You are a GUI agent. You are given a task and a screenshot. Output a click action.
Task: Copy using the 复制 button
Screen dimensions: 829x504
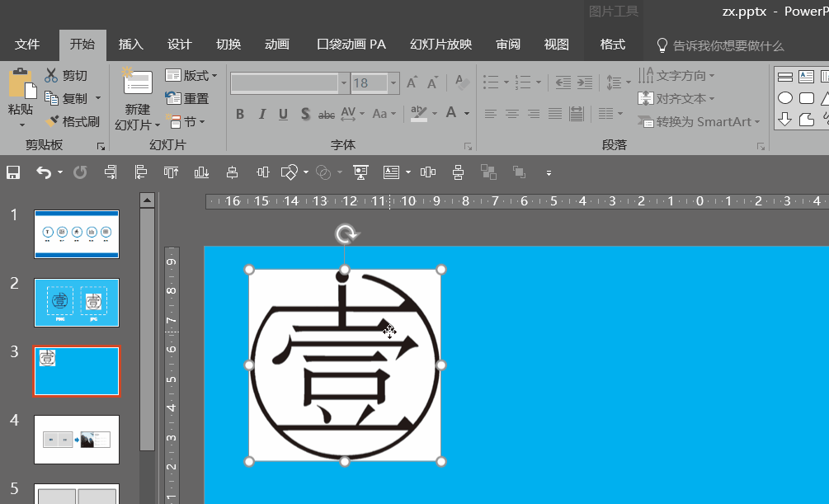tap(67, 98)
